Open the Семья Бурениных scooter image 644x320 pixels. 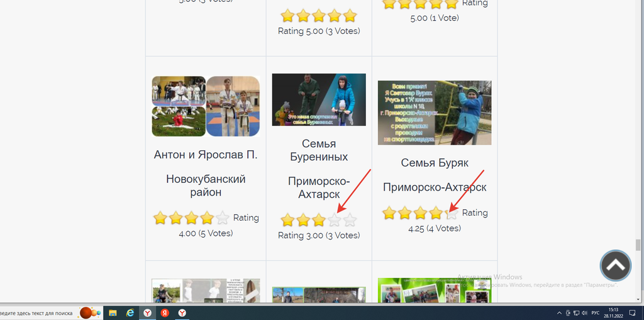coord(319,100)
